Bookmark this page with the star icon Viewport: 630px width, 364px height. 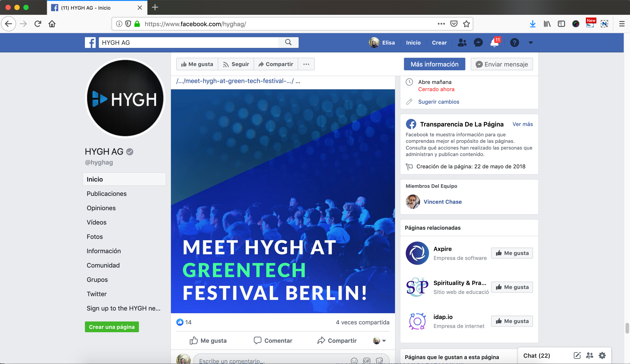tap(466, 24)
